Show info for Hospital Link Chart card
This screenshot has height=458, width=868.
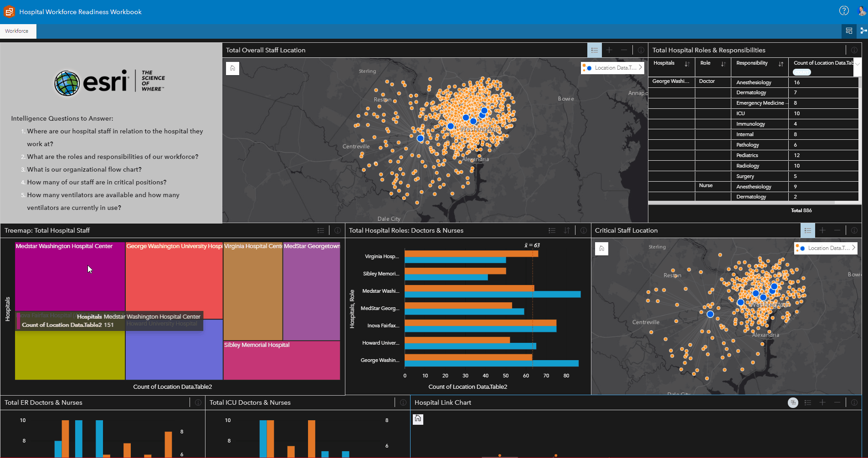(854, 402)
